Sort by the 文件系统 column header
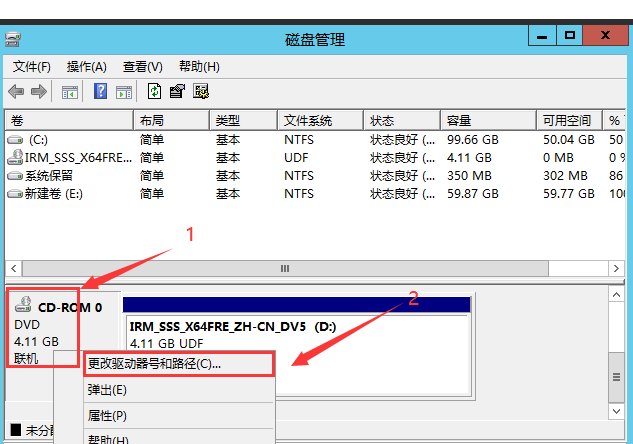633x444 pixels. (x=321, y=120)
